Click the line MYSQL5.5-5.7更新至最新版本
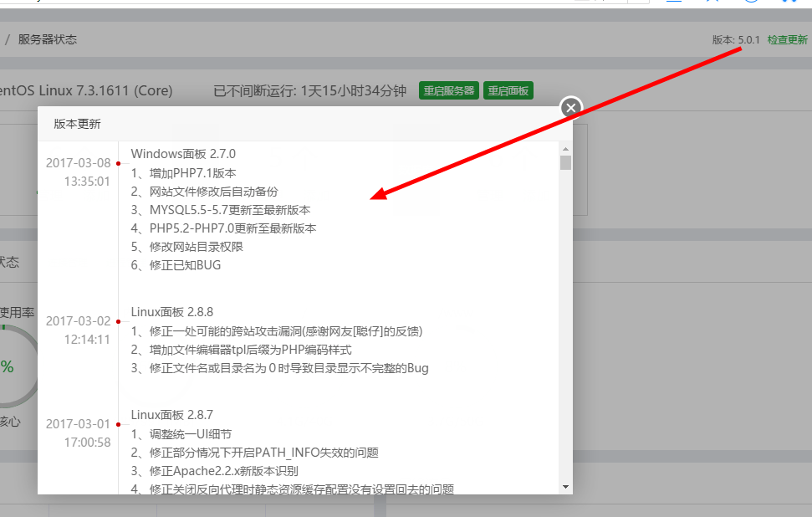The image size is (812, 517). tap(221, 210)
